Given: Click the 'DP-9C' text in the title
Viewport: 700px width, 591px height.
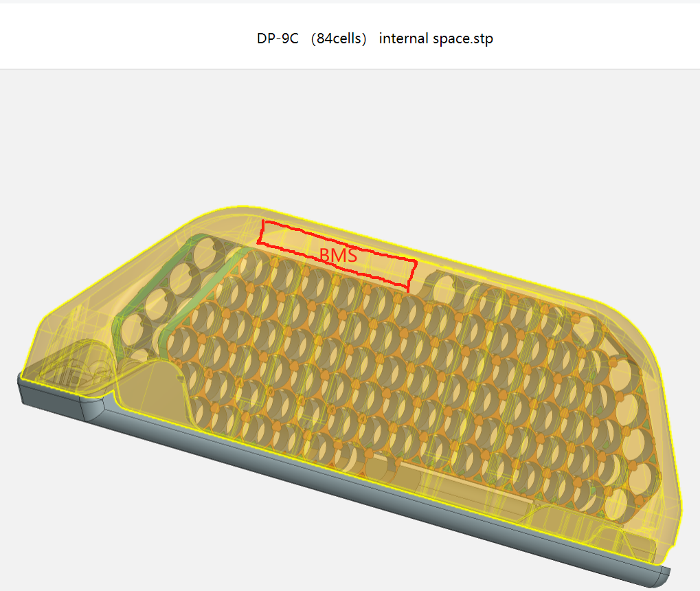Looking at the screenshot, I should point(278,38).
